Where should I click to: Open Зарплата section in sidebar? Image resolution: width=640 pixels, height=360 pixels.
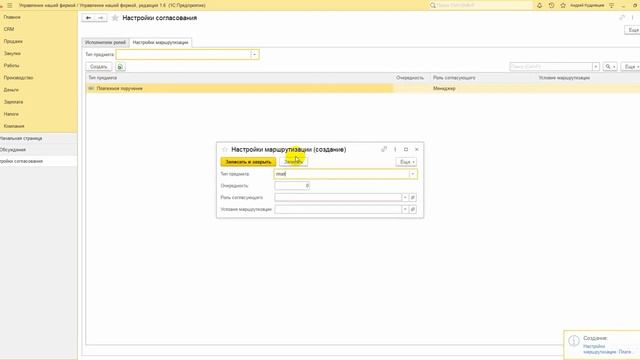coord(13,102)
